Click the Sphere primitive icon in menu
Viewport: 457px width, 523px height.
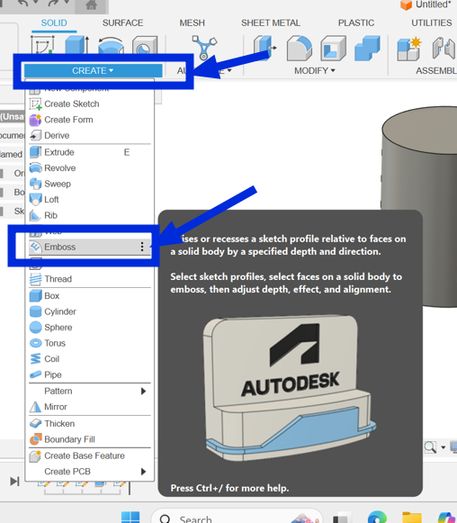click(35, 327)
